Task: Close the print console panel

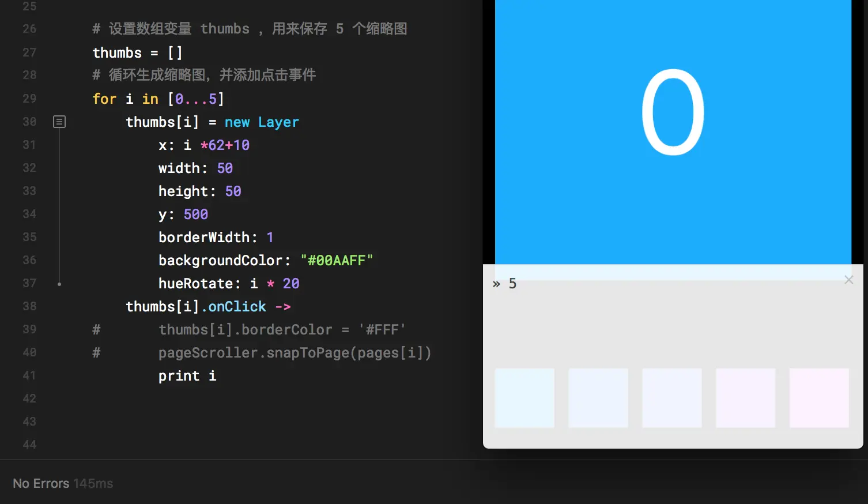Action: pyautogui.click(x=848, y=280)
